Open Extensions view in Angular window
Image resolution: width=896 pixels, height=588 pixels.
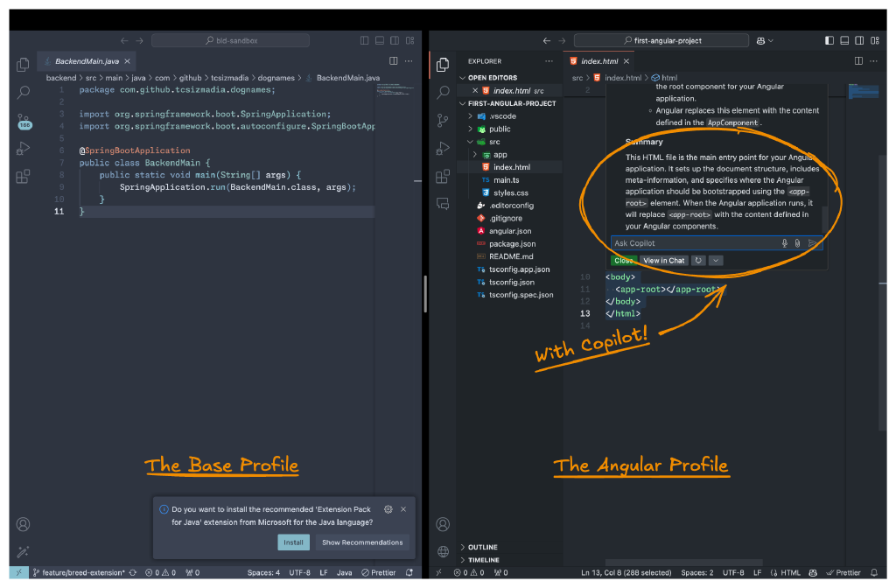click(x=443, y=176)
